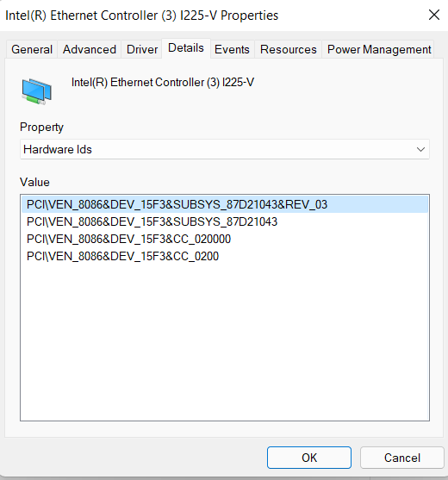Open the Power Management tab
Viewport: 448px width, 480px height.
379,49
